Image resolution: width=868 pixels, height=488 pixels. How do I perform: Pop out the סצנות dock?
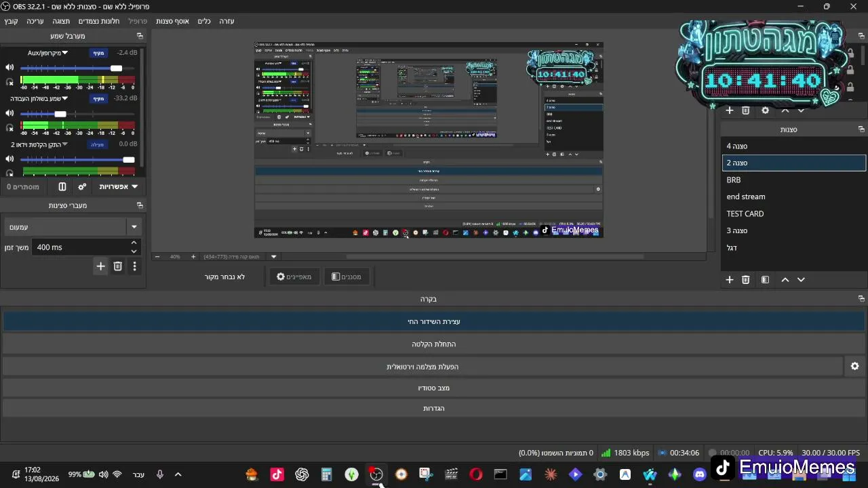point(861,129)
